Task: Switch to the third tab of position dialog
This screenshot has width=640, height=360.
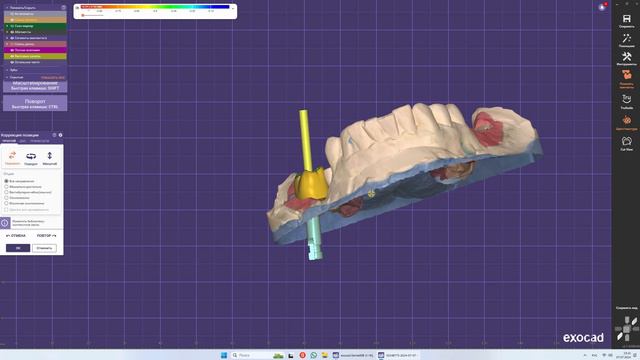Action: click(40, 141)
